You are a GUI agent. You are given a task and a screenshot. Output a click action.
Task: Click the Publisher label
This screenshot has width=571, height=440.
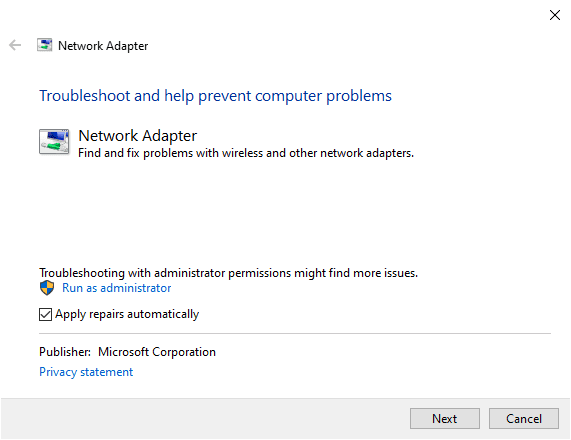(x=65, y=352)
